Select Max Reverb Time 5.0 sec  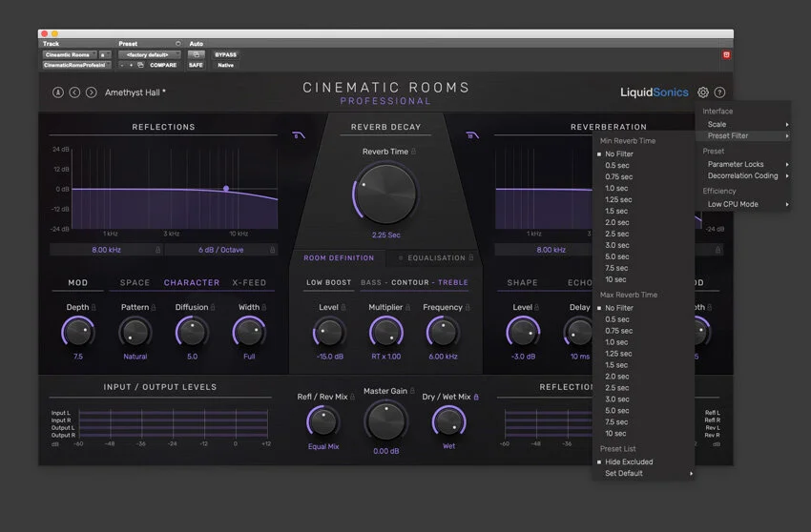(x=617, y=411)
